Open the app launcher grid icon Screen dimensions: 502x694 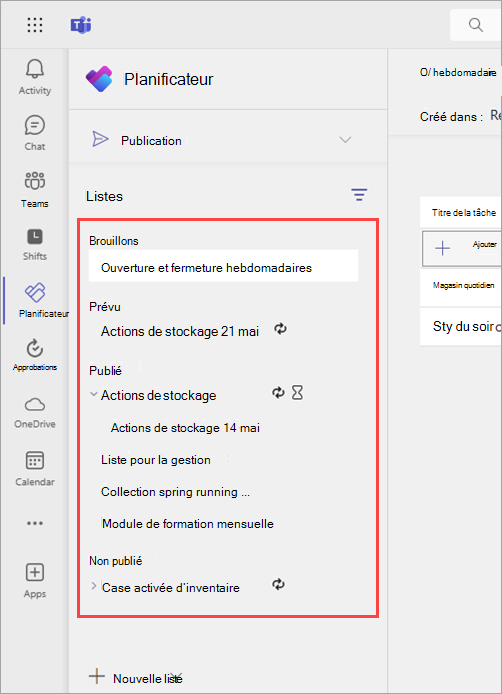coord(35,25)
